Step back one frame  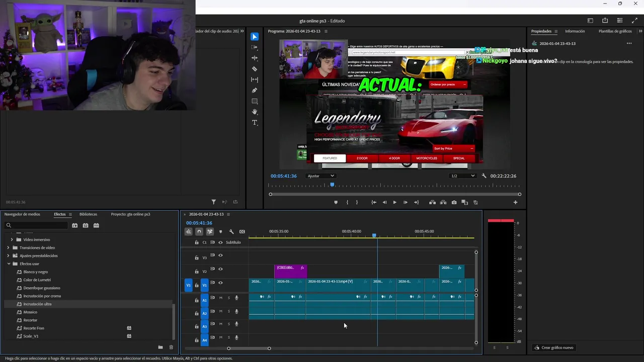point(384,203)
